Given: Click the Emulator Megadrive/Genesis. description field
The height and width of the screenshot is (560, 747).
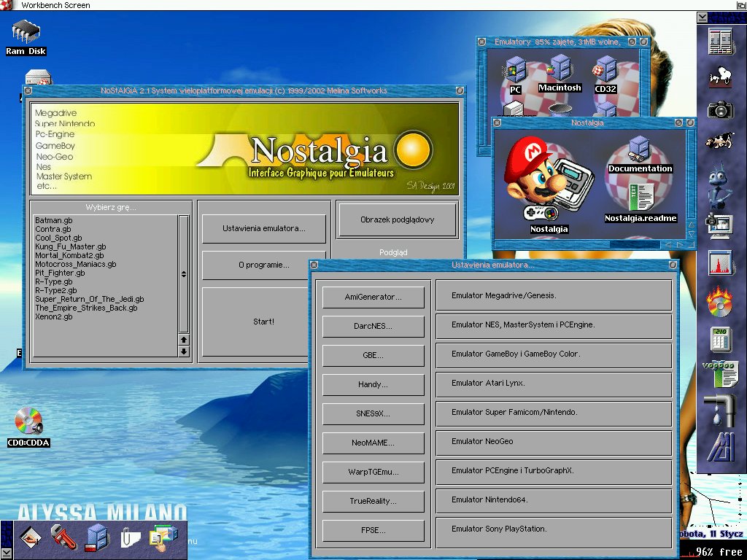Looking at the screenshot, I should pyautogui.click(x=554, y=295).
